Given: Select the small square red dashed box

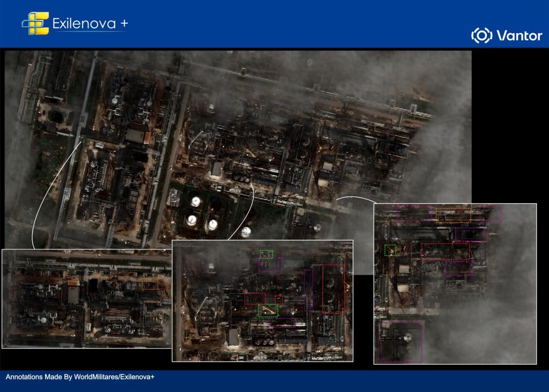Looking at the screenshot, I should 279,300.
